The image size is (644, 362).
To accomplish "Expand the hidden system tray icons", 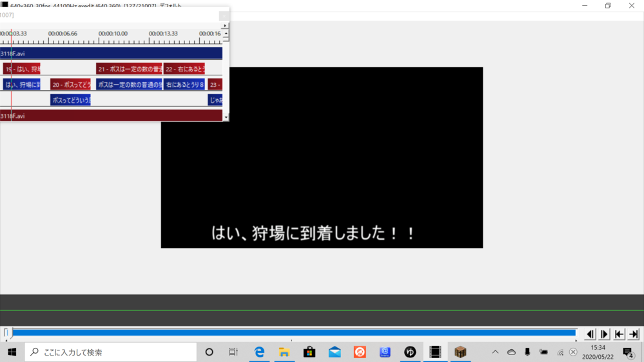I will (495, 352).
